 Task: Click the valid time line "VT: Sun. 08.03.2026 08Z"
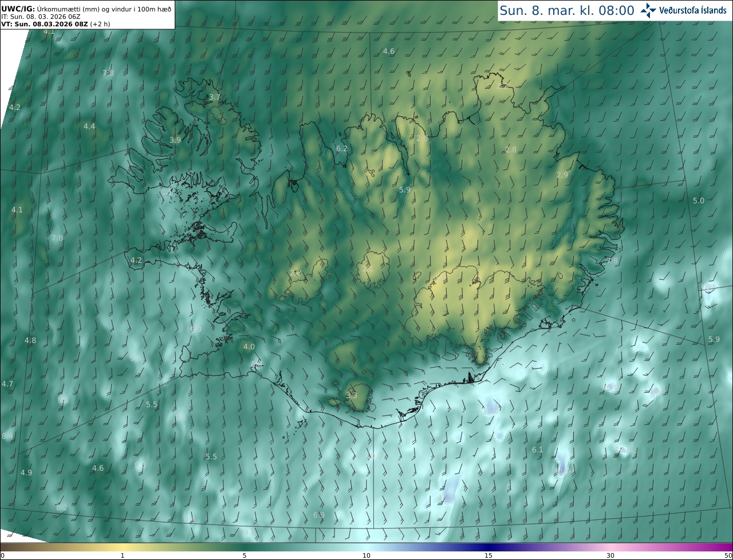pyautogui.click(x=44, y=24)
